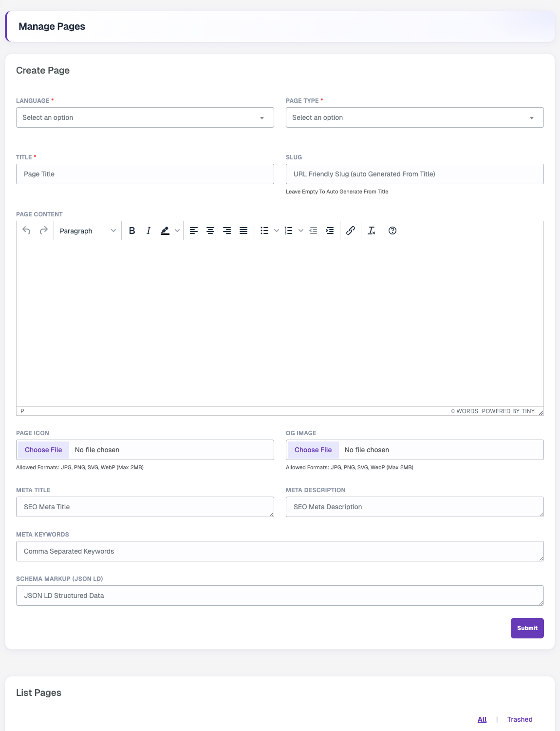
Task: Click Choose File under OG Image
Action: point(313,450)
